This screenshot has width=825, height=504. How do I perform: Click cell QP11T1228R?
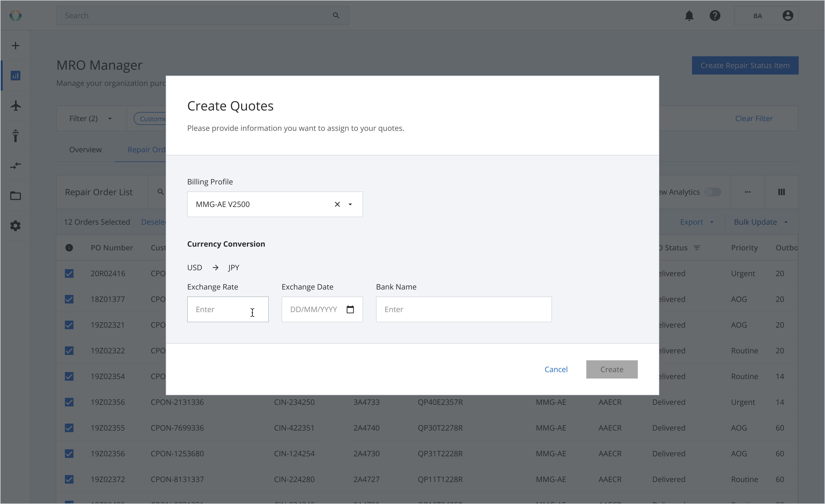tap(440, 479)
